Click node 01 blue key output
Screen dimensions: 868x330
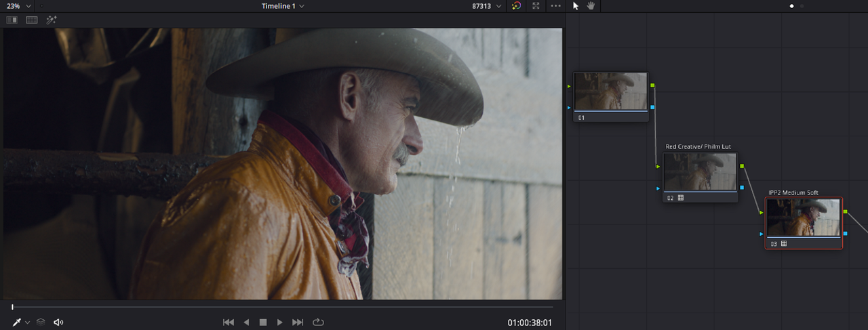point(652,107)
